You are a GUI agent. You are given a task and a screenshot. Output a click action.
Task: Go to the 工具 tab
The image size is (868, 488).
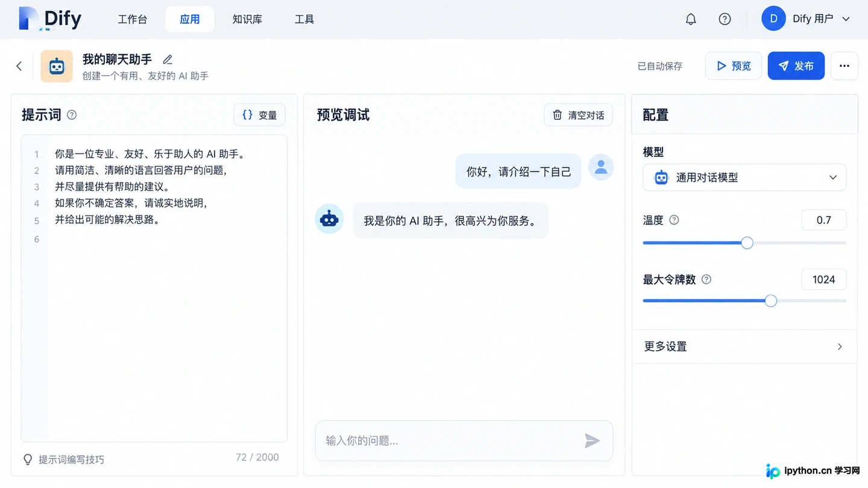[304, 19]
